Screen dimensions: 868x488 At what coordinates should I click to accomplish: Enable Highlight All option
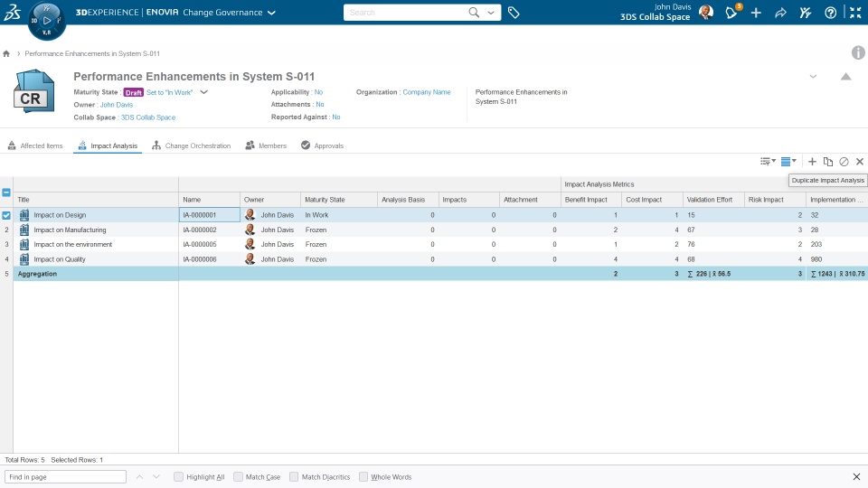click(178, 476)
